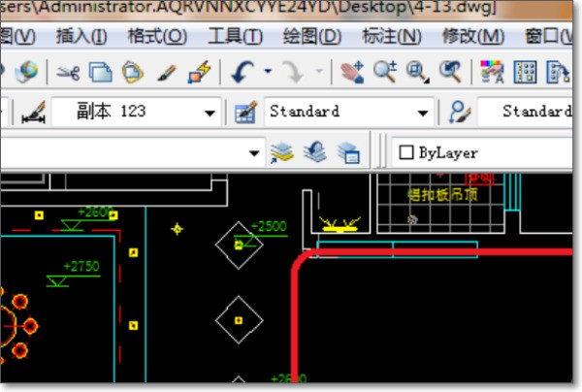Select the +2500 elevation text
This screenshot has width=582, height=392.
pyautogui.click(x=269, y=226)
